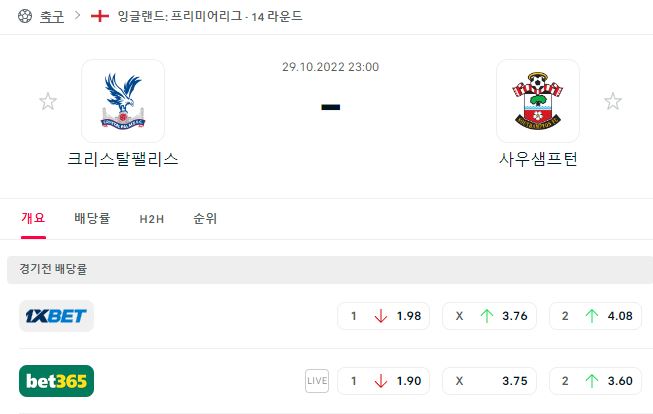Open the 축구 breadcrumb link
The width and height of the screenshot is (653, 414).
[52, 17]
